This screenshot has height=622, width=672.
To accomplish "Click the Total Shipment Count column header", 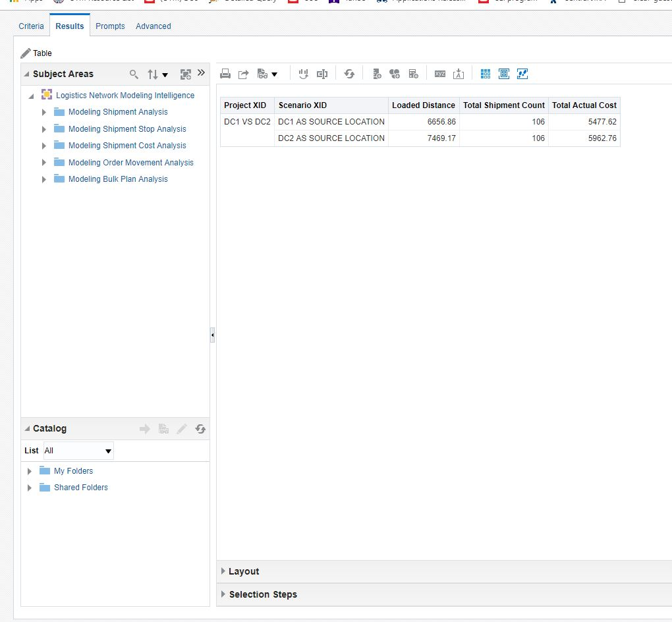I will point(504,105).
